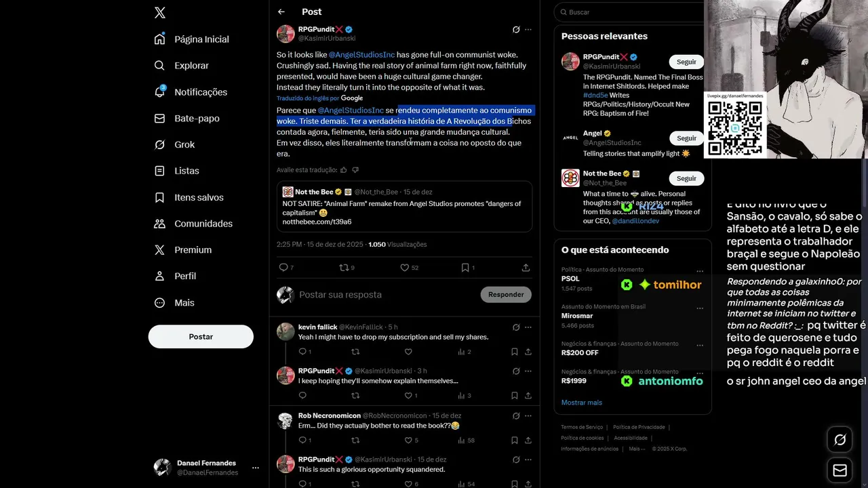Share the main post

[x=526, y=268]
